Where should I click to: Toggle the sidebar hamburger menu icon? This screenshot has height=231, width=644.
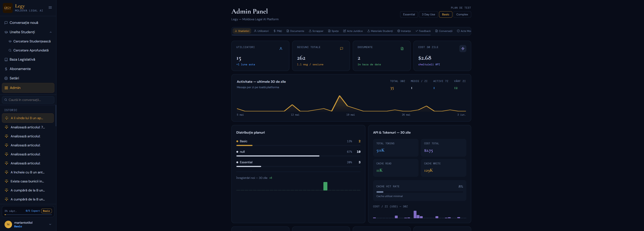tap(50, 8)
